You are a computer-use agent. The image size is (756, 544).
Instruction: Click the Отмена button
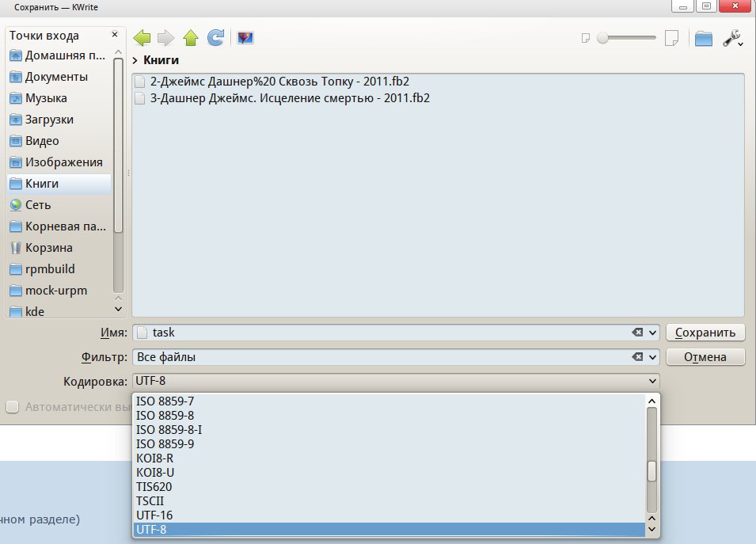point(705,357)
